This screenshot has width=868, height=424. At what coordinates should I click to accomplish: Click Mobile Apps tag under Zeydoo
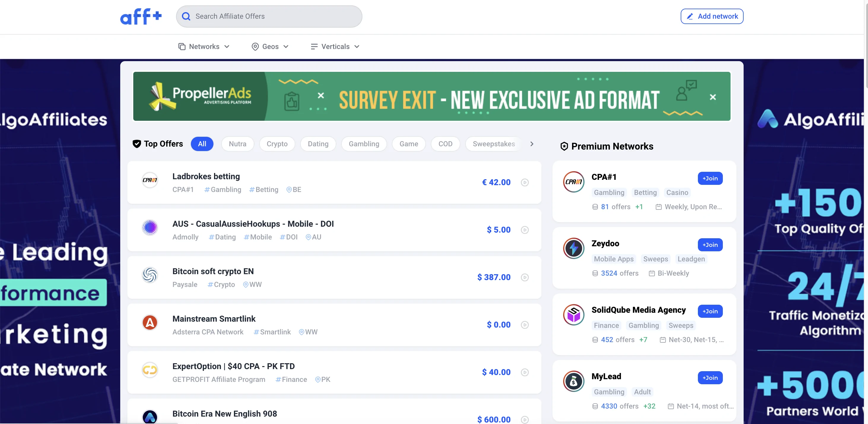[614, 259]
